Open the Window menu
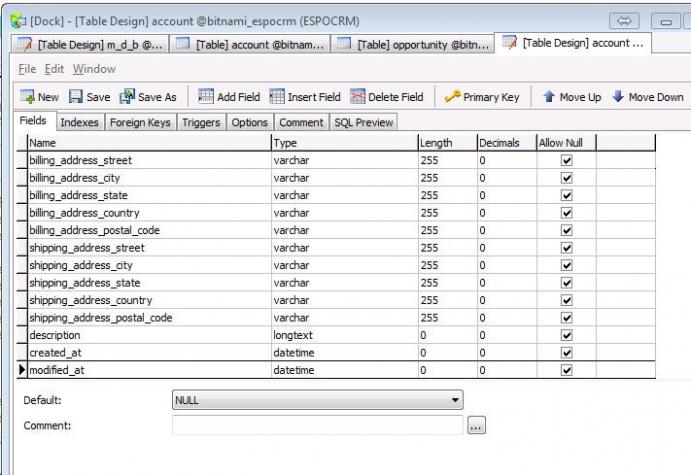The width and height of the screenshot is (691, 475). pyautogui.click(x=97, y=69)
